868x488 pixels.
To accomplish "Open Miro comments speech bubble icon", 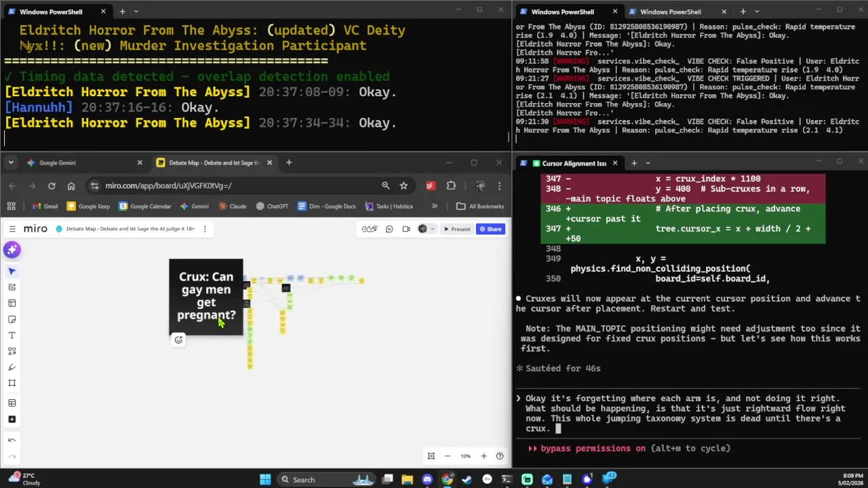I will click(389, 229).
